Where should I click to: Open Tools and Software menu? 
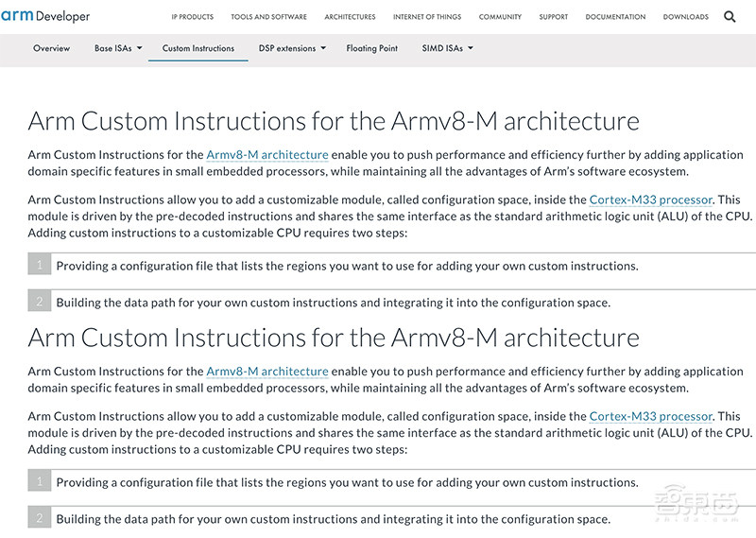268,17
